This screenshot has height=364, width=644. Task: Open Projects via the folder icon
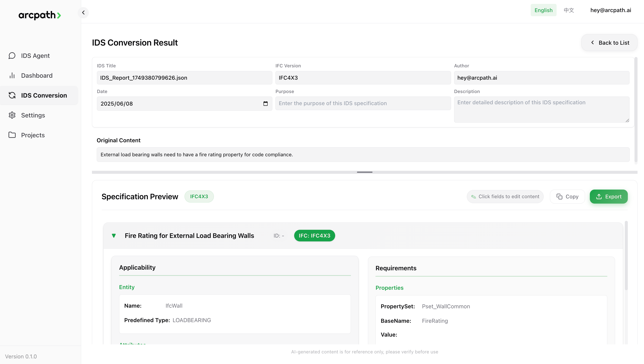12,135
